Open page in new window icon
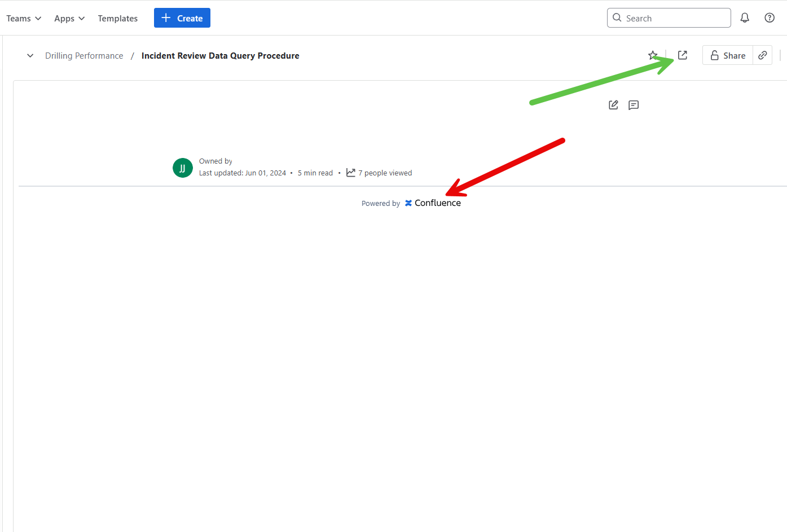 point(683,55)
